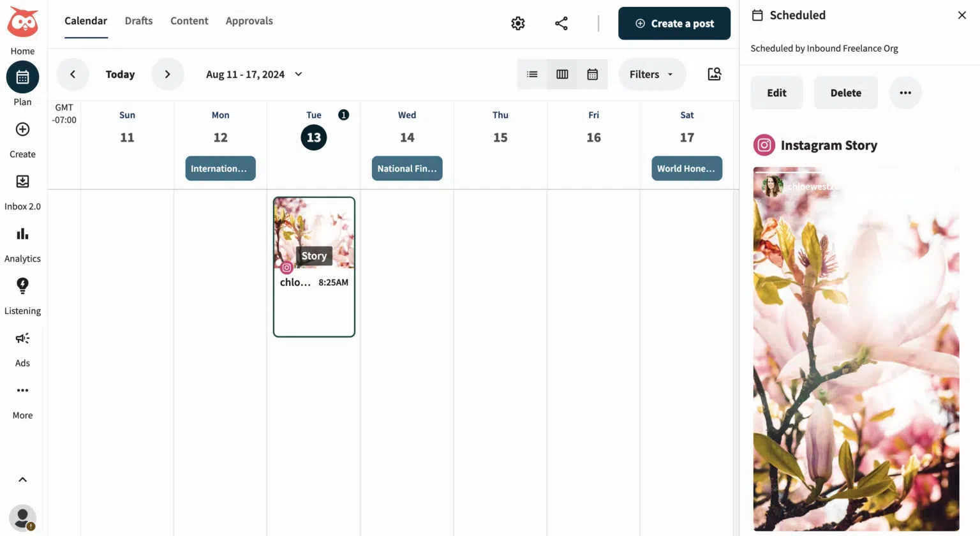The width and height of the screenshot is (980, 536).
Task: Expand the Aug 11 - 17 date range selector
Action: [253, 74]
